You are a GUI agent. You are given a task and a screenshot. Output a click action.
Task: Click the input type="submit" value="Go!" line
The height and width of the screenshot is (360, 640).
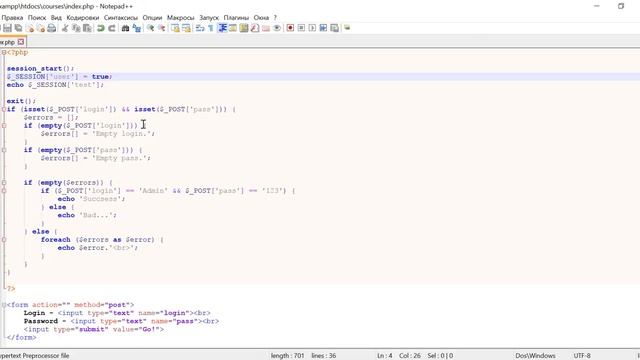[93, 329]
